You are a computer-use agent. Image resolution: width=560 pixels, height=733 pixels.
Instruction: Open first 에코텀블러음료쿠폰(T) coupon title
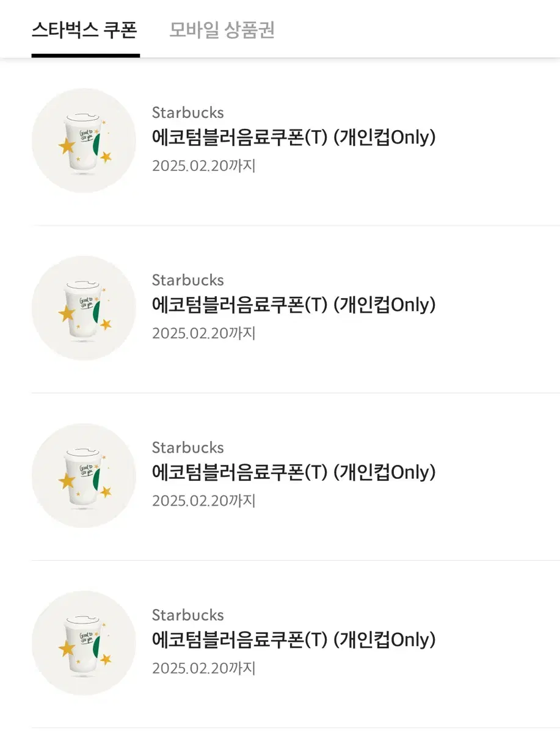pos(294,138)
